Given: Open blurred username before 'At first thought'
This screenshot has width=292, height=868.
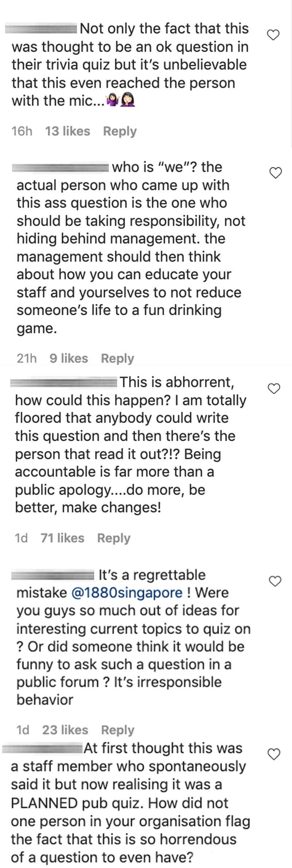Looking at the screenshot, I should [43, 749].
